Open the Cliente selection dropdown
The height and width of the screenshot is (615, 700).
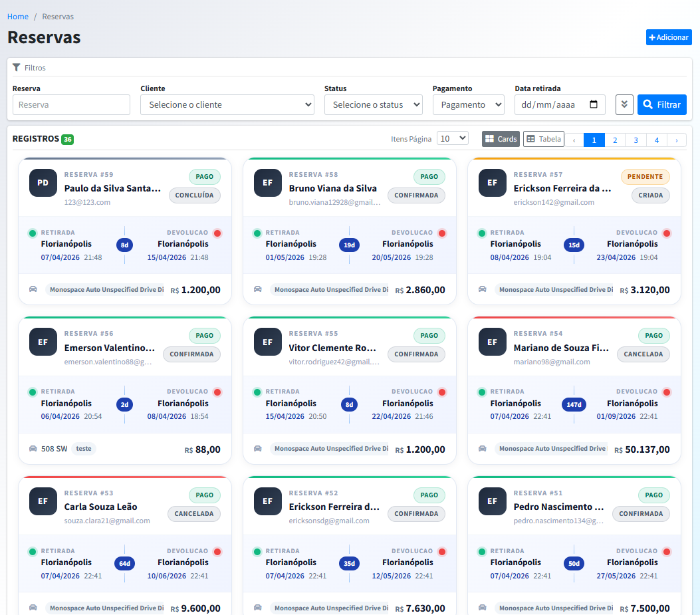pyautogui.click(x=227, y=104)
